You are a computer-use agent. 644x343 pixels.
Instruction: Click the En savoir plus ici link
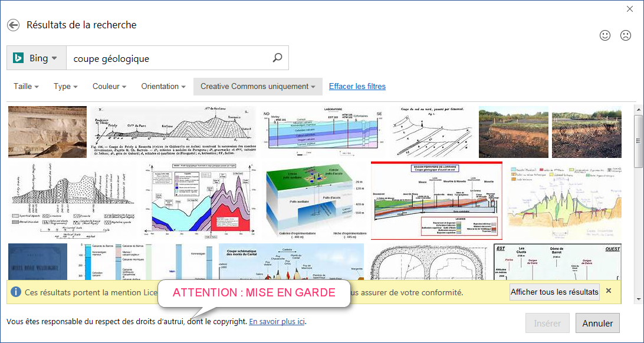pos(277,321)
